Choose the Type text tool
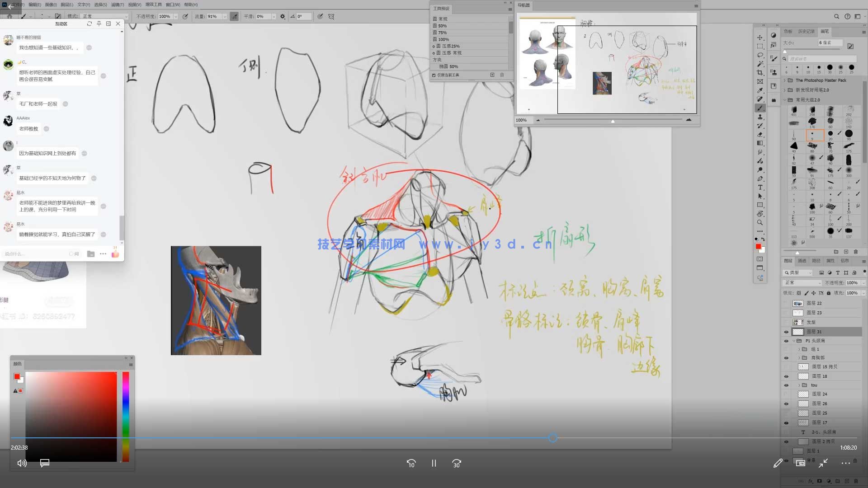The height and width of the screenshot is (488, 868). [760, 188]
